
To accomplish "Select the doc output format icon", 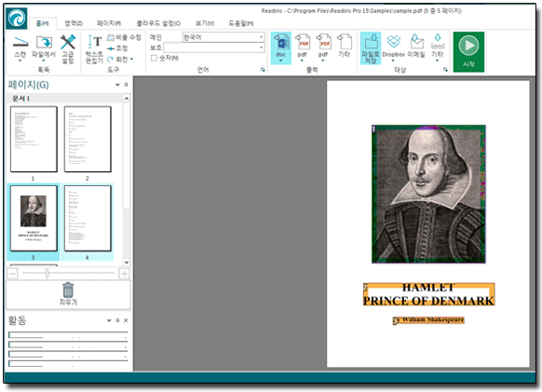I will pos(281,42).
